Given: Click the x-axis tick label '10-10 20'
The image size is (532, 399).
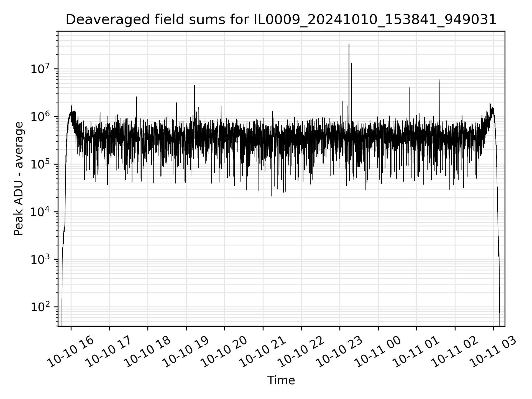Looking at the screenshot, I should [x=224, y=352].
